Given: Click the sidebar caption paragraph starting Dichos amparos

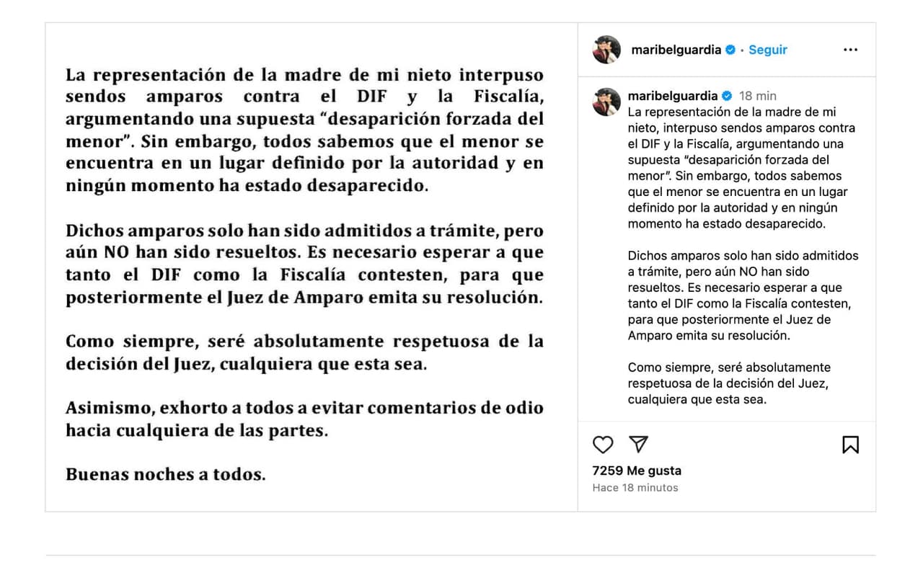Looking at the screenshot, I should pyautogui.click(x=743, y=295).
